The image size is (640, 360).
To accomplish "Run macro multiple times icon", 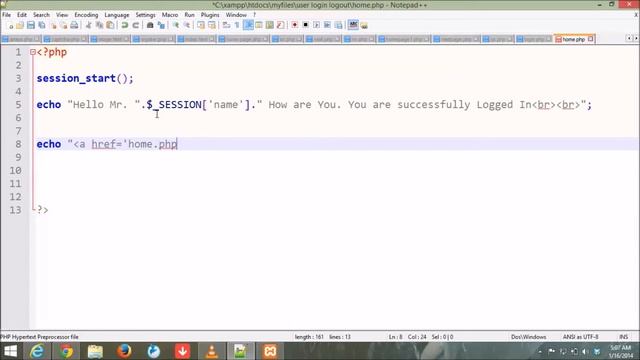I will tap(327, 25).
